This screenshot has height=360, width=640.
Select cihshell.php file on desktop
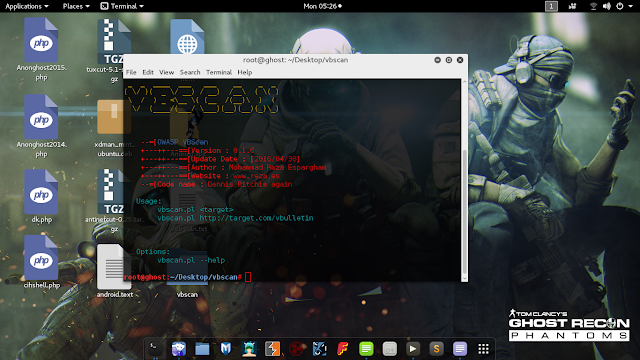(x=41, y=262)
